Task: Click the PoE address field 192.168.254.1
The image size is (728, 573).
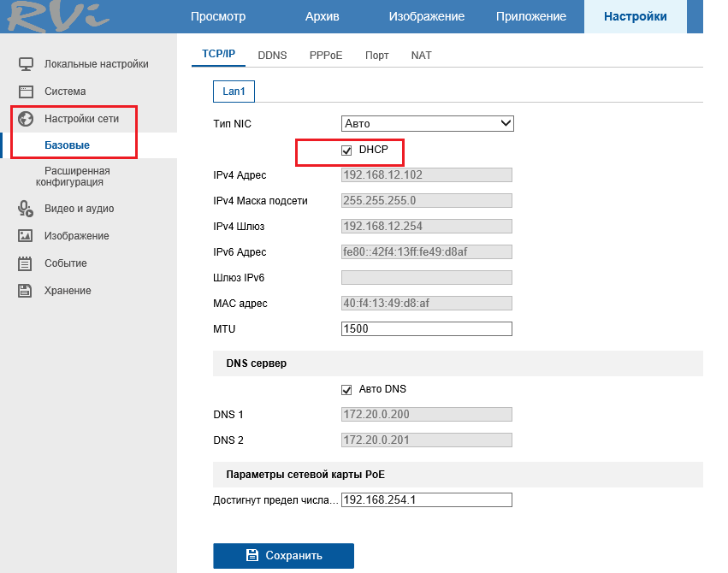Action: point(426,500)
